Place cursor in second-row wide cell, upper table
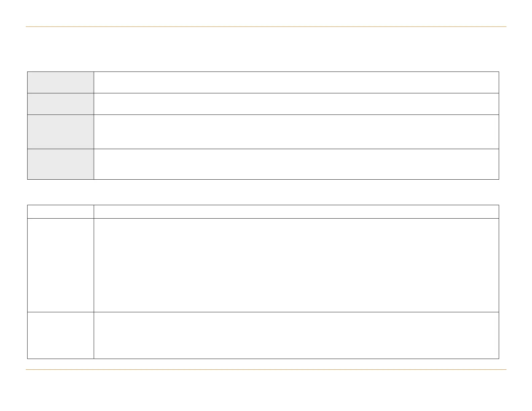 coord(296,104)
